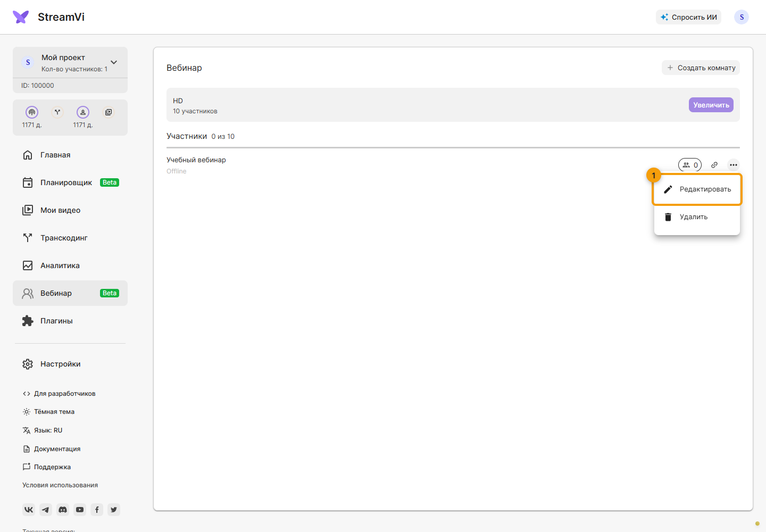Open the three-dots menu for 'Учебный вебинар'
Image resolution: width=766 pixels, height=532 pixels.
734,165
